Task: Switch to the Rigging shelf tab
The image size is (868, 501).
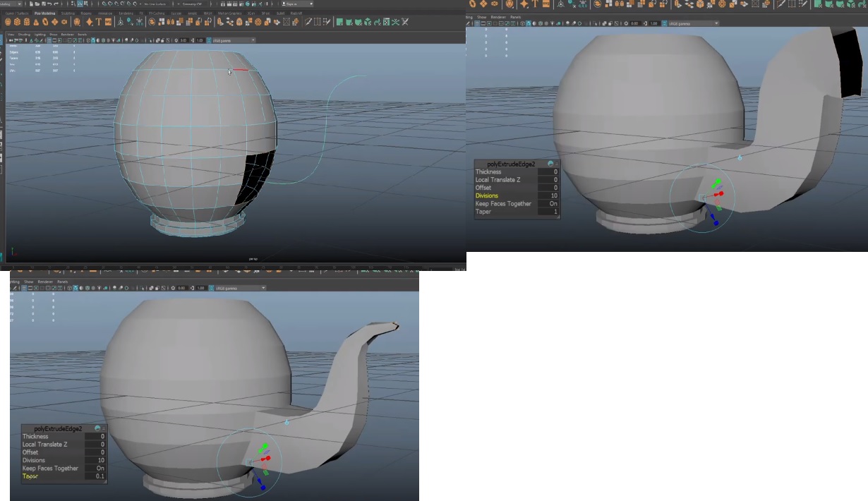Action: (x=86, y=13)
